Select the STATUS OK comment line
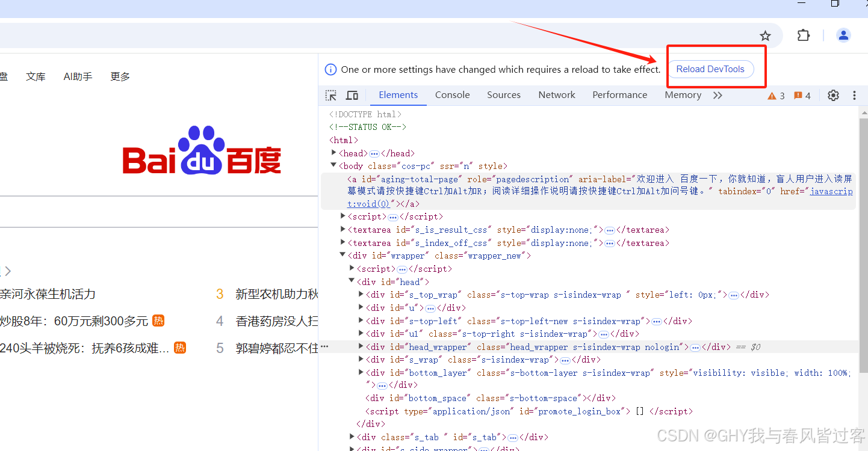 click(x=368, y=127)
